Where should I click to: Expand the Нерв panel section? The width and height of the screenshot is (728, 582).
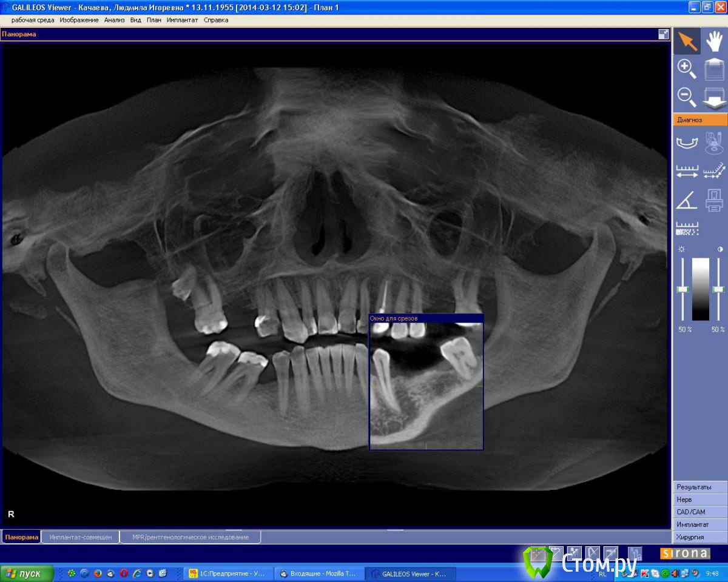(x=700, y=500)
